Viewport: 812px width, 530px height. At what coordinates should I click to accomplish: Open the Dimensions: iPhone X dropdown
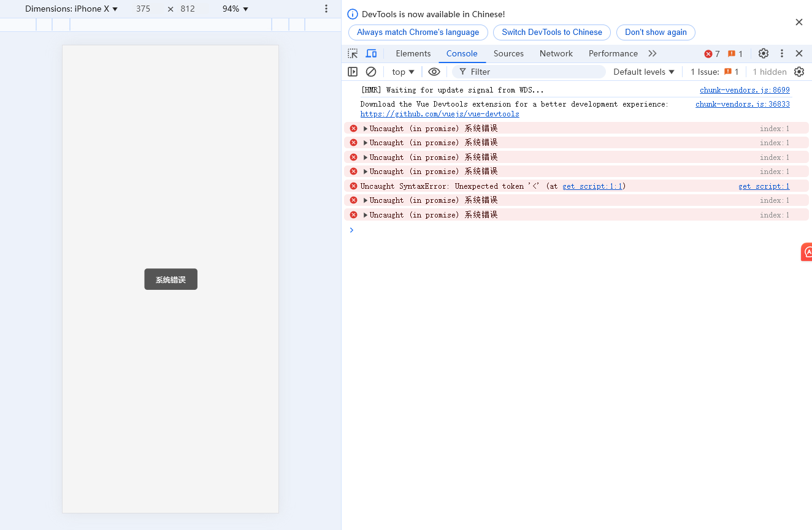click(x=72, y=9)
